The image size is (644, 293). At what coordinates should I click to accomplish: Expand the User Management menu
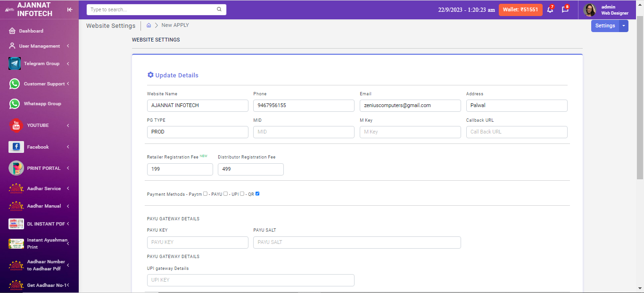pyautogui.click(x=40, y=46)
